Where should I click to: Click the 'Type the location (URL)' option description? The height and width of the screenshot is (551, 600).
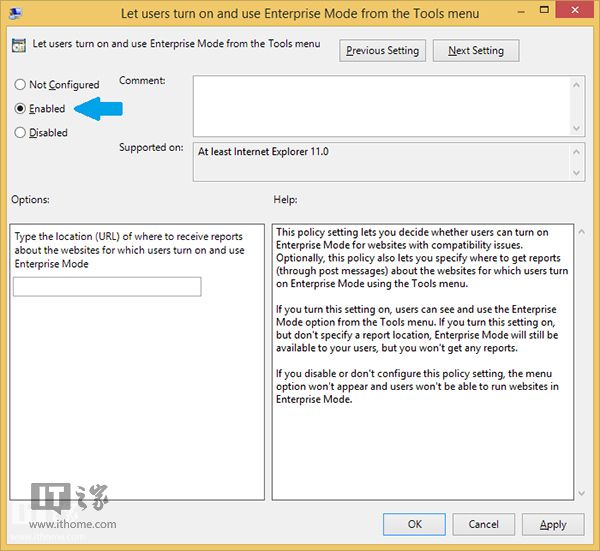(x=129, y=250)
